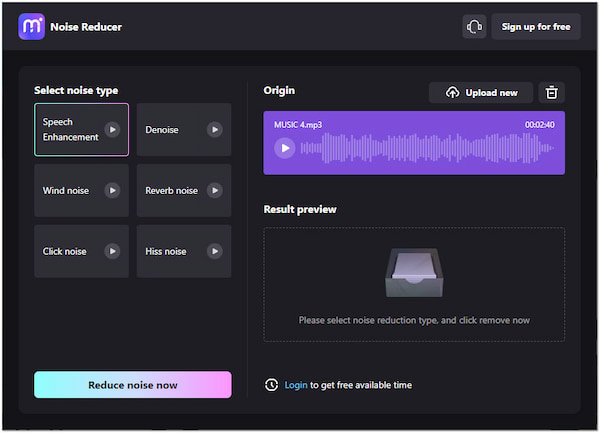Pick the Hiss noise type card
Viewport: 600px width, 433px height.
coord(166,251)
